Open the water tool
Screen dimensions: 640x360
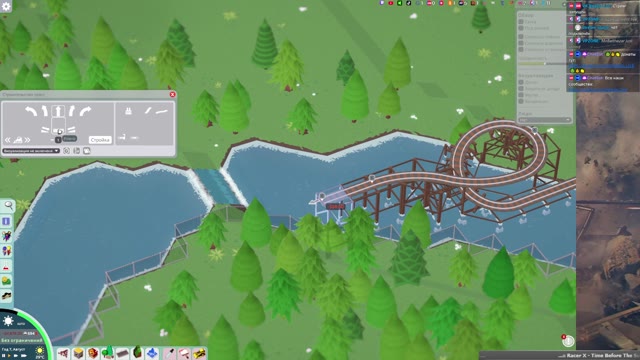pyautogui.click(x=152, y=353)
